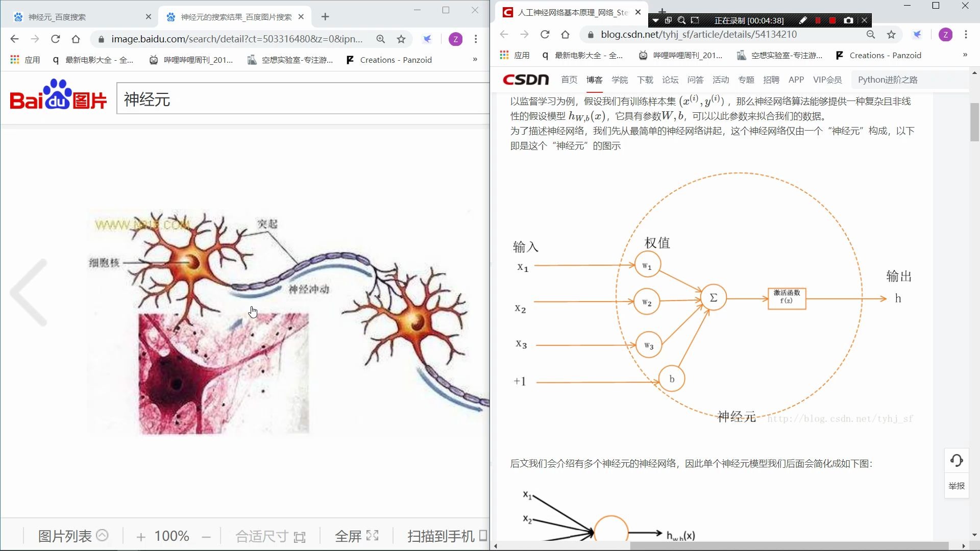Screen dimensions: 980x551
Task: Click the CSDN customer service headset icon
Action: 957,461
